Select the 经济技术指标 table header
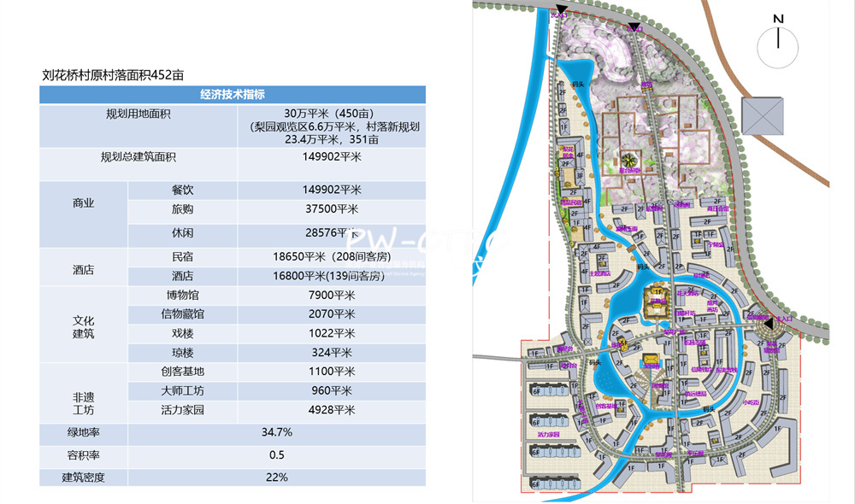The width and height of the screenshot is (855, 504). [232, 95]
